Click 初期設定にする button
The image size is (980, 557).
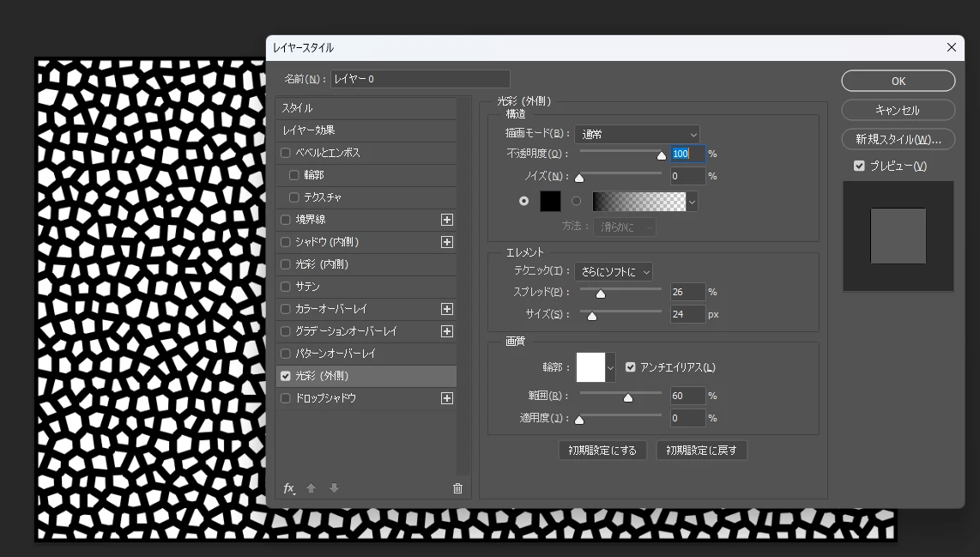pos(602,450)
